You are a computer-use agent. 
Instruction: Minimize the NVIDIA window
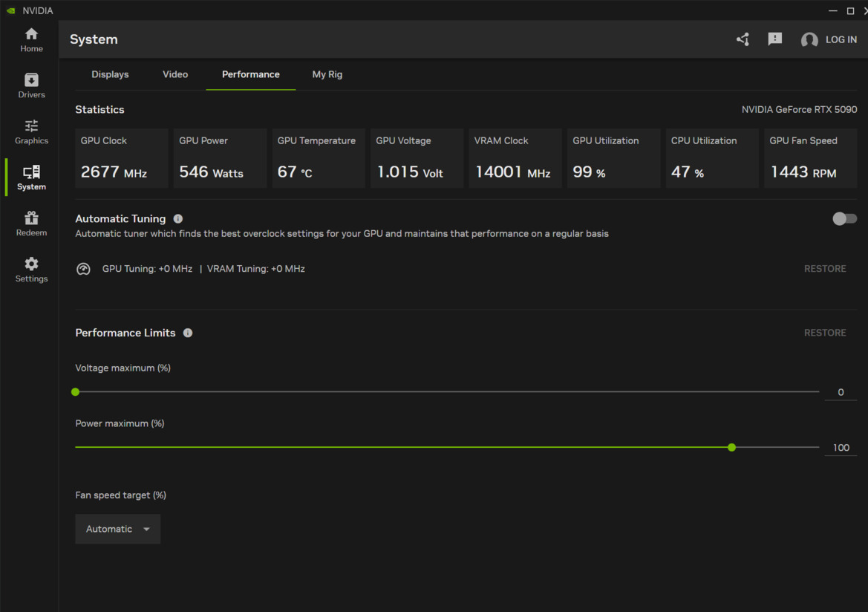832,10
